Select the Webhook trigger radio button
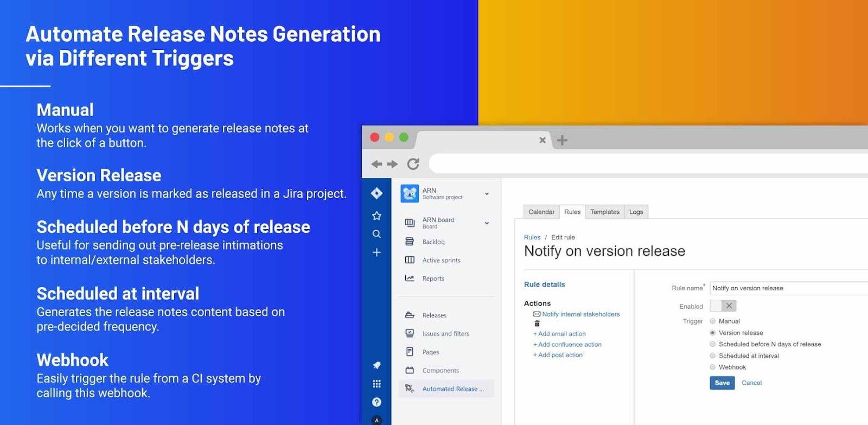This screenshot has width=868, height=425. tap(713, 367)
